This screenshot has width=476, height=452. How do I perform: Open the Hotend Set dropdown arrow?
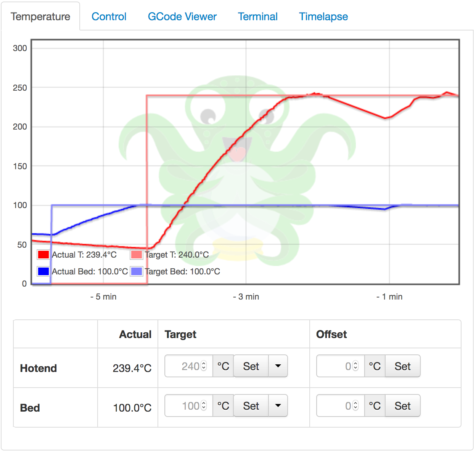click(x=278, y=366)
